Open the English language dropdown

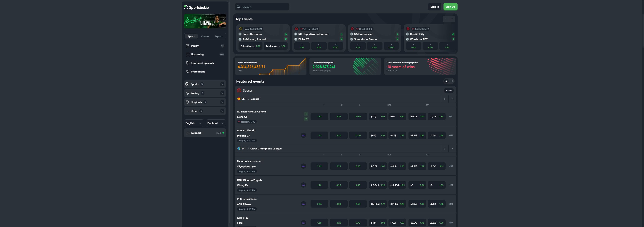194,123
